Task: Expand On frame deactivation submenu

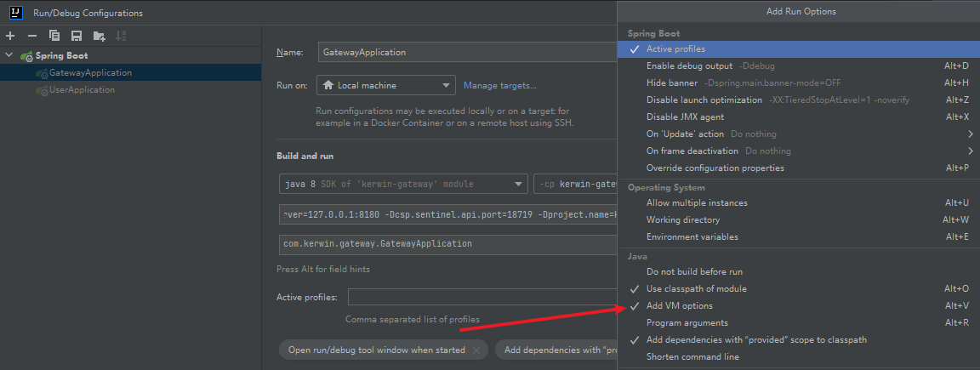Action: pyautogui.click(x=798, y=151)
